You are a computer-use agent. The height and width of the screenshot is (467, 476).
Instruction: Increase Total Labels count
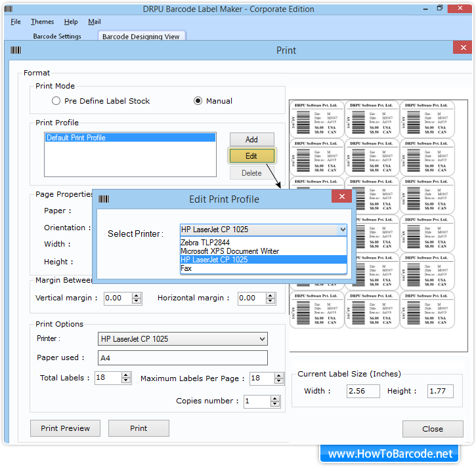125,375
